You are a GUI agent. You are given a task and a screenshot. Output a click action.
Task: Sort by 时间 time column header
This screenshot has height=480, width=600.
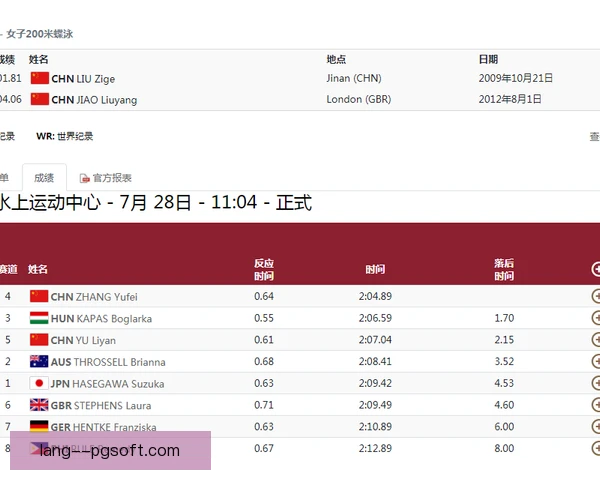point(375,269)
